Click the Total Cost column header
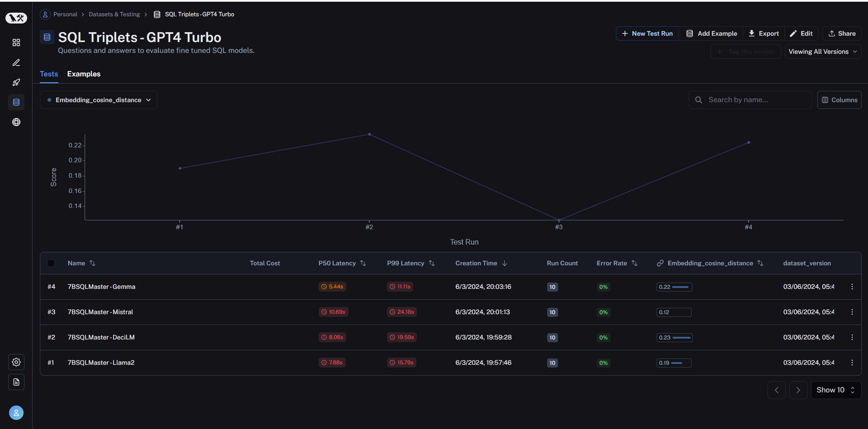This screenshot has width=868, height=429. pyautogui.click(x=265, y=263)
